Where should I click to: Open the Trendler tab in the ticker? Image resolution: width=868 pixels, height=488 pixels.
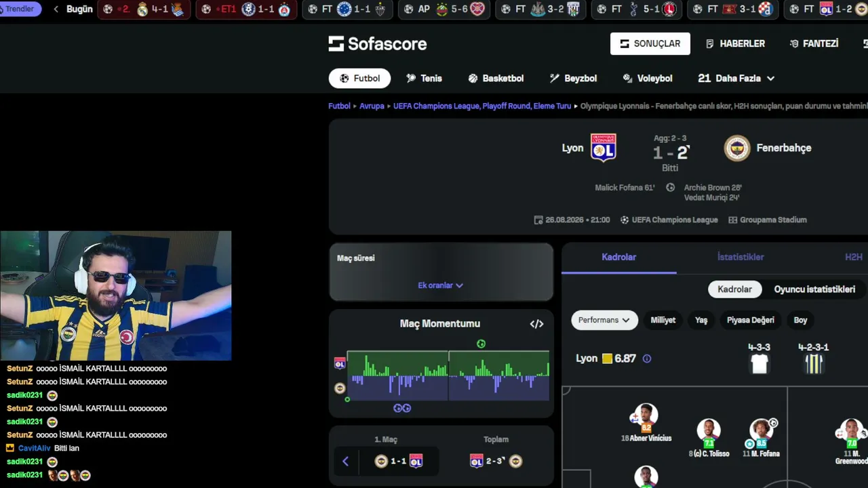20,9
